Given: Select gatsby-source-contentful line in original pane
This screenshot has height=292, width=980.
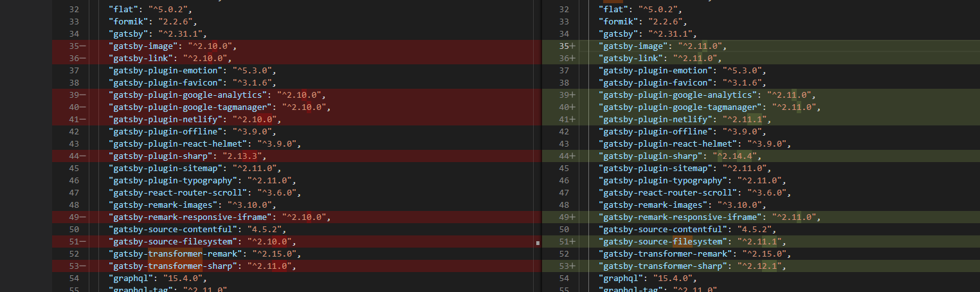Looking at the screenshot, I should [198, 230].
